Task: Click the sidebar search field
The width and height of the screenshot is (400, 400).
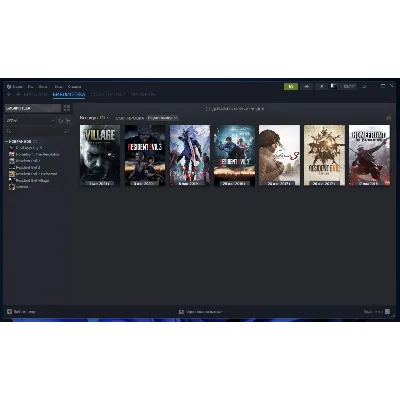Action: 33,131
